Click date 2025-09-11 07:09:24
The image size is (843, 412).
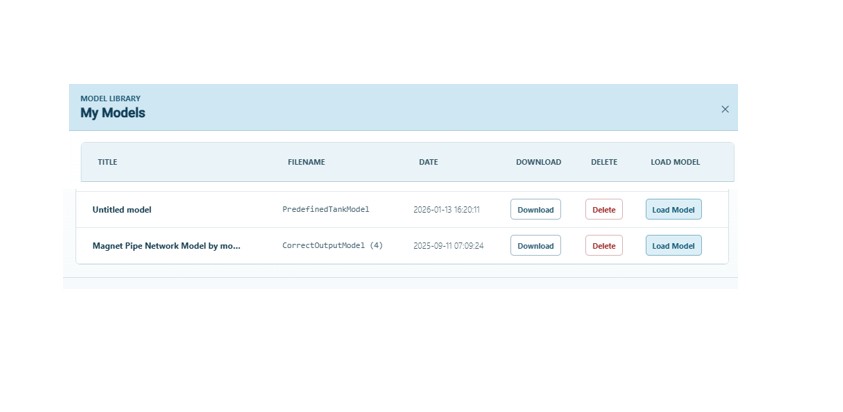[x=448, y=246]
